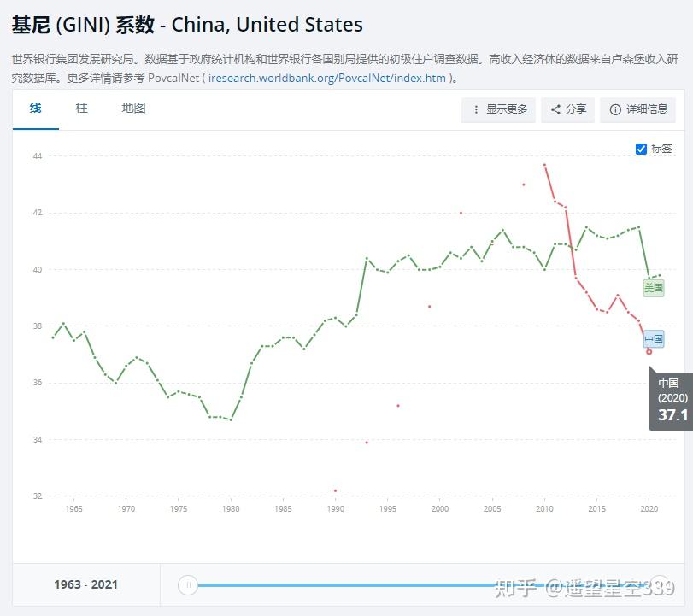Click the blue 中国 series label tag
Image resolution: width=693 pixels, height=616 pixels.
(x=654, y=339)
